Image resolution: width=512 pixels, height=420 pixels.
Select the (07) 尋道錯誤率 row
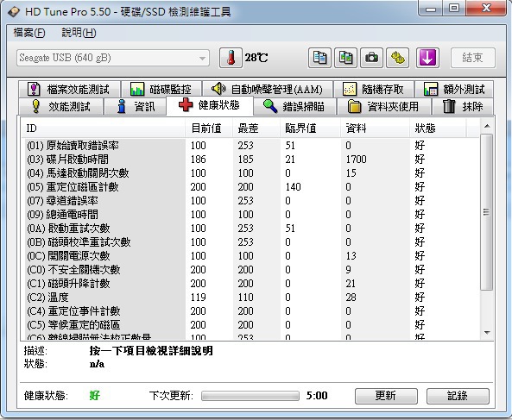(251, 201)
